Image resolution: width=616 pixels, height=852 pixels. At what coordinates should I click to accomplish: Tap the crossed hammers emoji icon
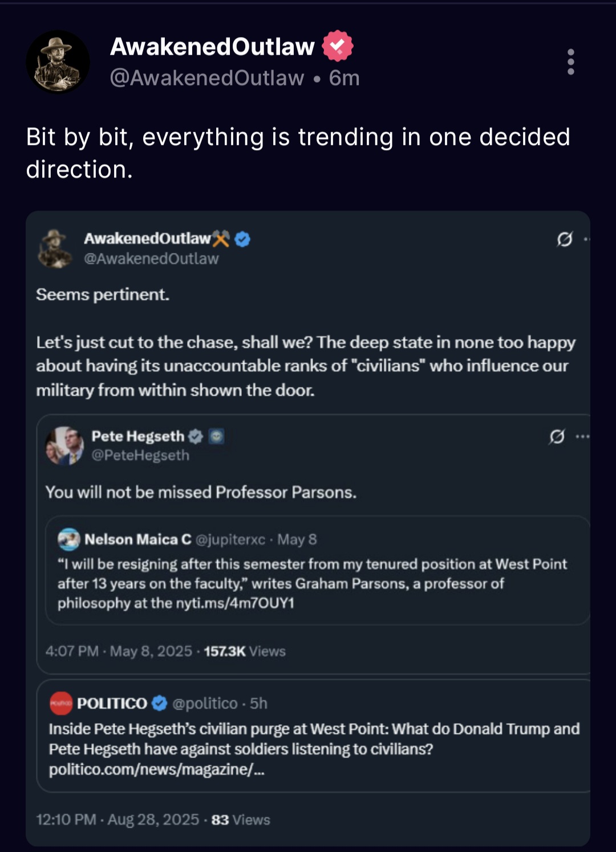point(221,239)
